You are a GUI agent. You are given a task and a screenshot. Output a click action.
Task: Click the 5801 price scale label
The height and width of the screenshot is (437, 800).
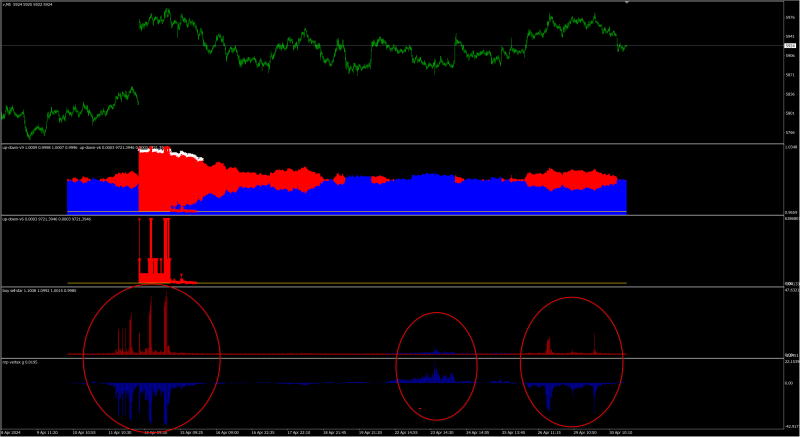(790, 113)
